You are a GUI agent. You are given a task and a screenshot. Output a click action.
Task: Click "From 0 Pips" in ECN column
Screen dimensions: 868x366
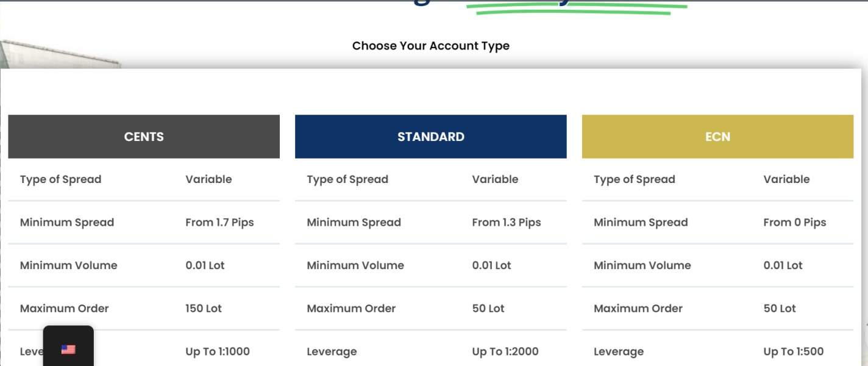tap(794, 223)
